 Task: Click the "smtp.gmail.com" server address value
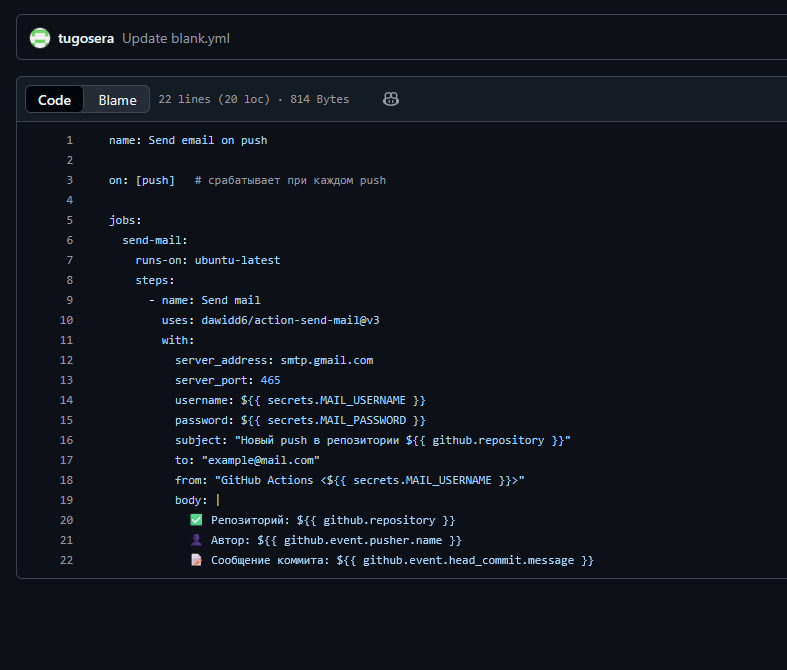pyautogui.click(x=326, y=360)
